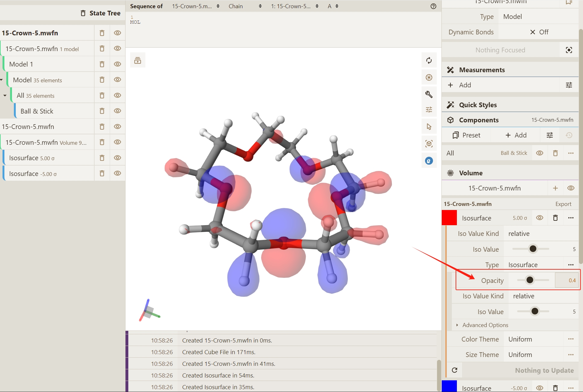Hide the Isosurface -5.00 σ in State Tree

click(117, 173)
